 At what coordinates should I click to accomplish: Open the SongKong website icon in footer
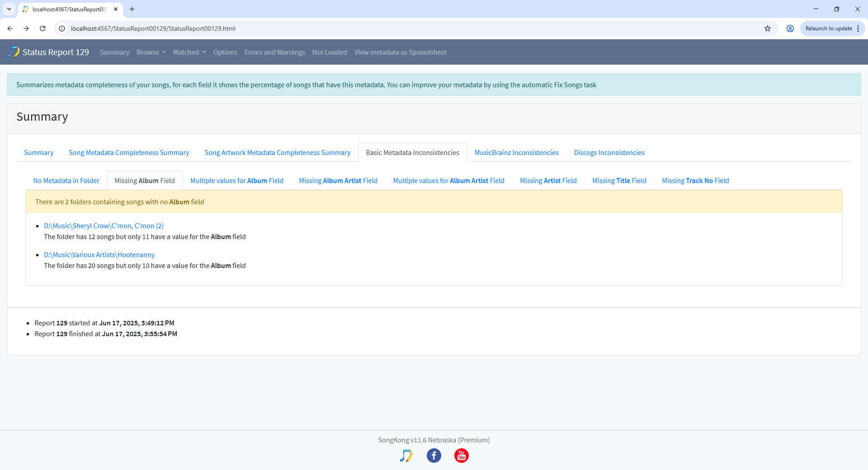coord(406,456)
